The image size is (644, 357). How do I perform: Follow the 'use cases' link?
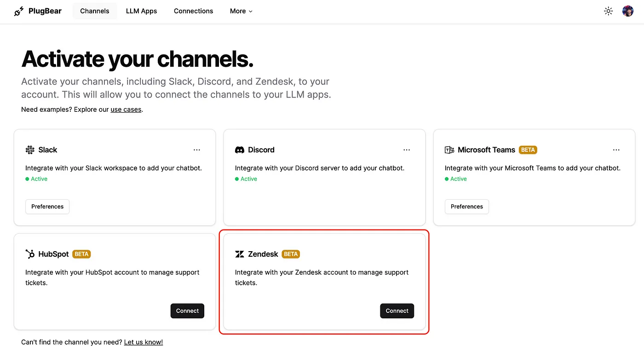pos(126,109)
